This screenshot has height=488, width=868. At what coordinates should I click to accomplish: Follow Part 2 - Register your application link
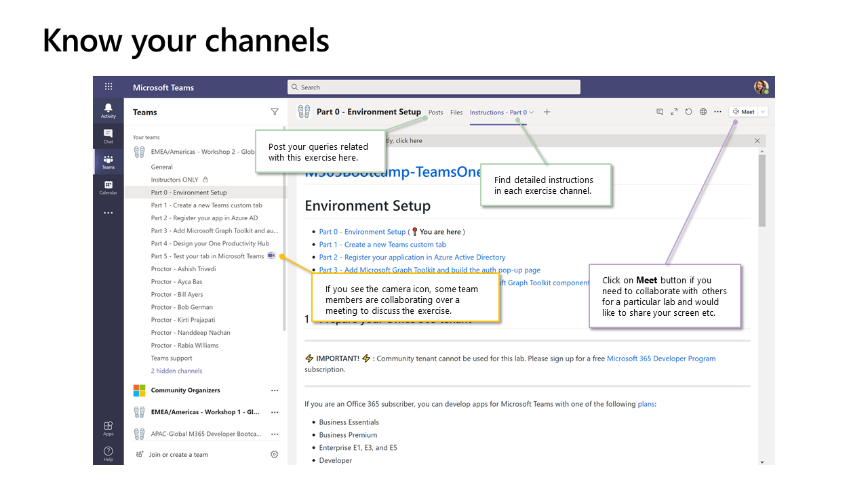[412, 258]
